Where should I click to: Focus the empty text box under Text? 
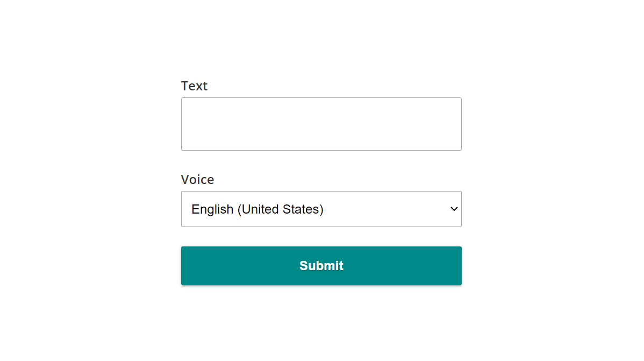(x=321, y=124)
